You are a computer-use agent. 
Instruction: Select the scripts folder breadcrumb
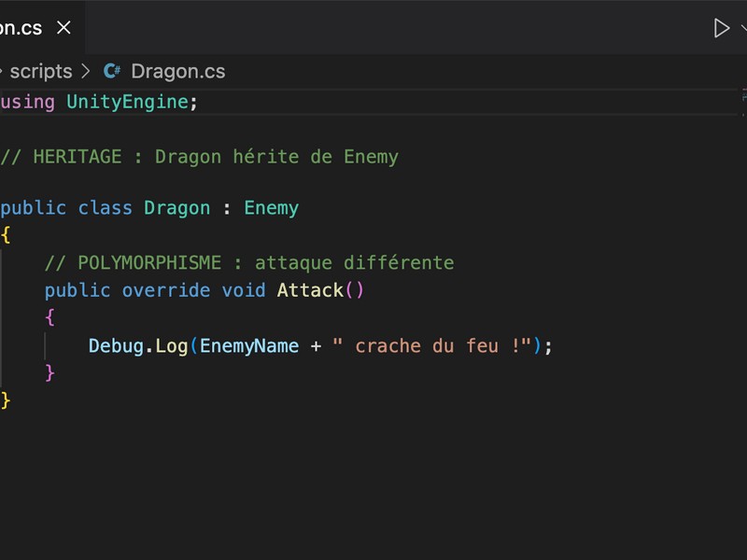pos(40,71)
